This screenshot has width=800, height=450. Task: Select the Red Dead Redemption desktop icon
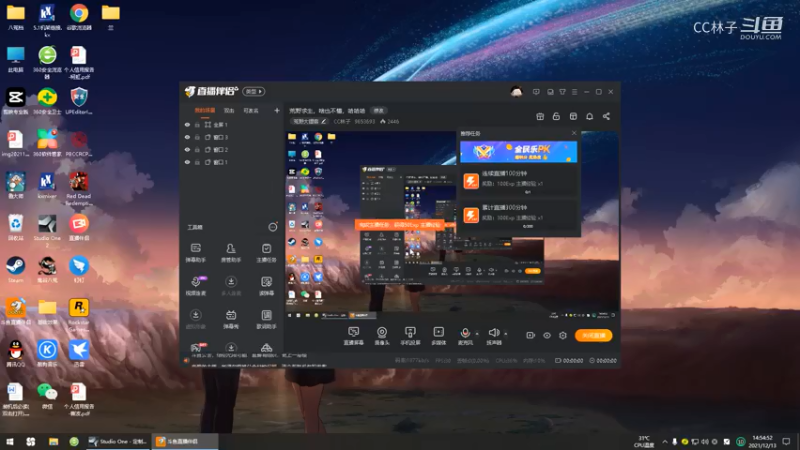pyautogui.click(x=79, y=189)
